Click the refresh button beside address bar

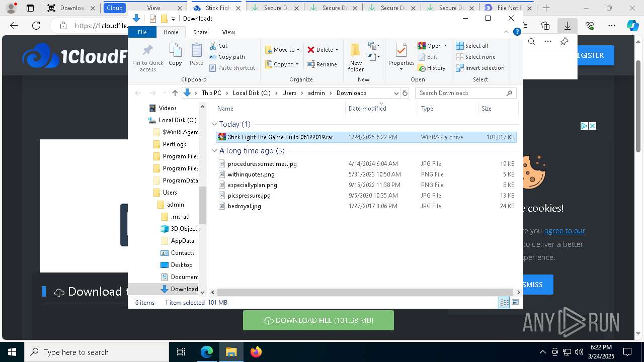click(405, 93)
